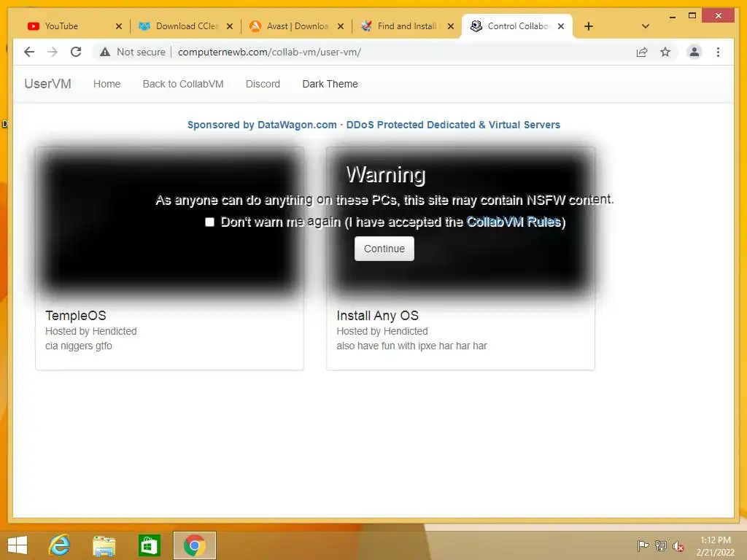The image size is (747, 560).
Task: Close the Find and Install tab
Action: 451,26
